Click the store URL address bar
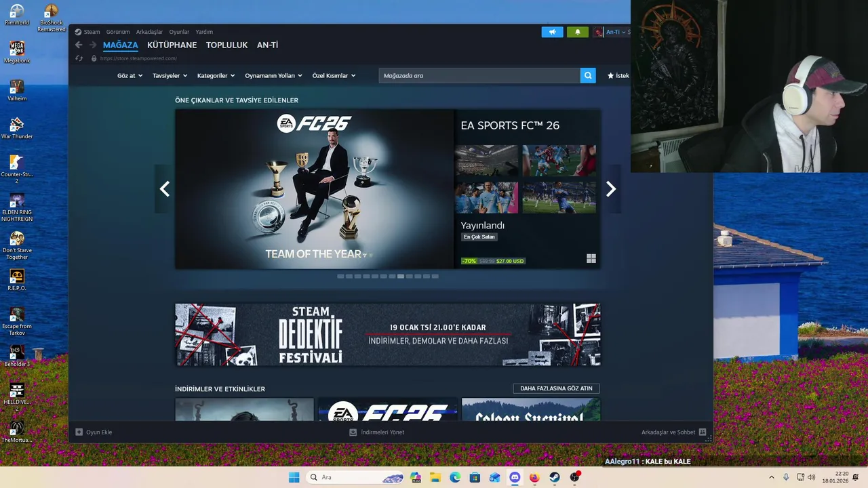 click(x=138, y=58)
